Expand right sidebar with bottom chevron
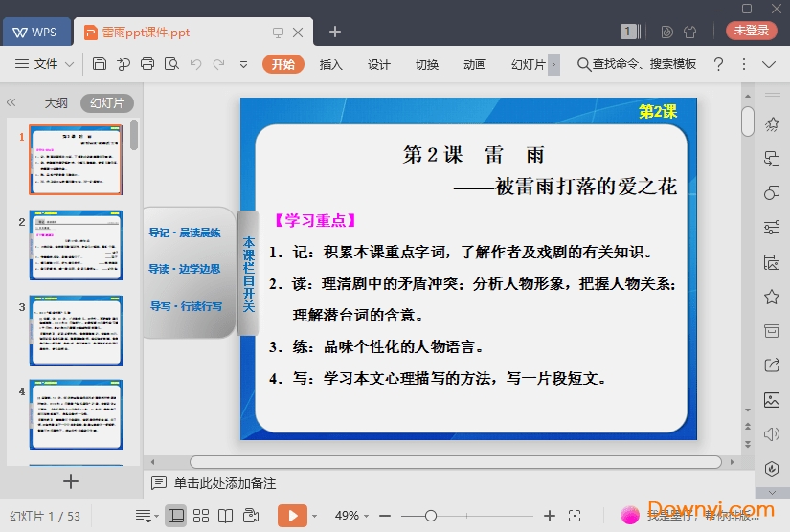The width and height of the screenshot is (790, 532). pyautogui.click(x=773, y=492)
